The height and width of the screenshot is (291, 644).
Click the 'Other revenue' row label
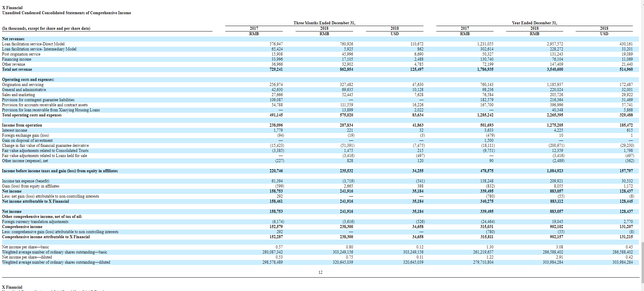click(x=14, y=64)
